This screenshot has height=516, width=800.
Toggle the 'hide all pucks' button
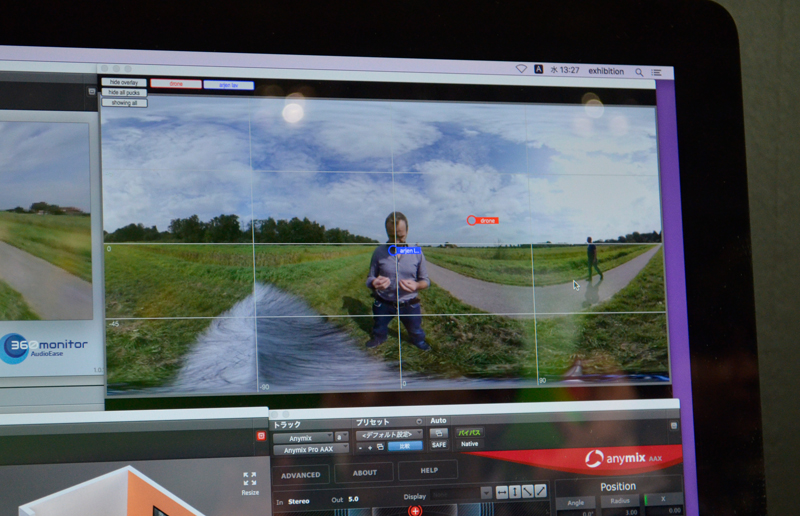pyautogui.click(x=124, y=92)
